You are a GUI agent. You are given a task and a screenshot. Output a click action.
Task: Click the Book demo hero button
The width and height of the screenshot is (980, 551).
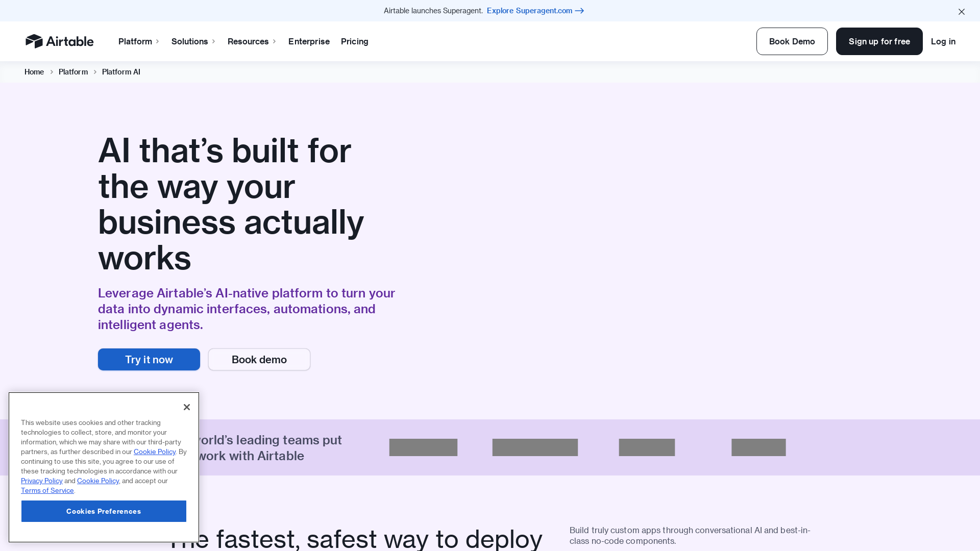point(259,359)
